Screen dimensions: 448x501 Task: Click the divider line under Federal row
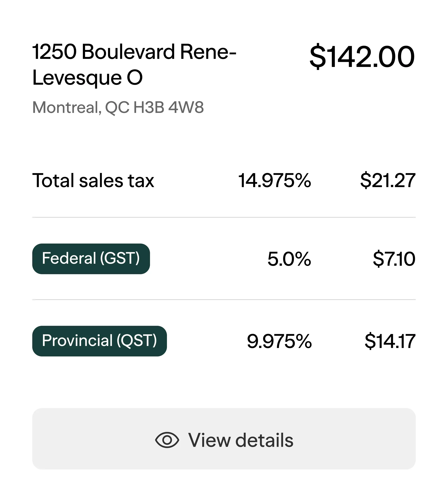point(224,300)
